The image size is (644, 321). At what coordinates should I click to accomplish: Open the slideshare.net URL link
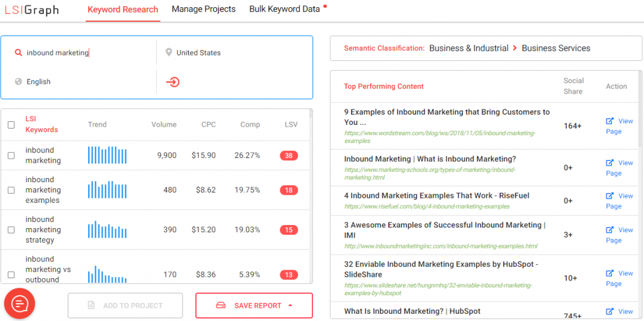coord(438,290)
